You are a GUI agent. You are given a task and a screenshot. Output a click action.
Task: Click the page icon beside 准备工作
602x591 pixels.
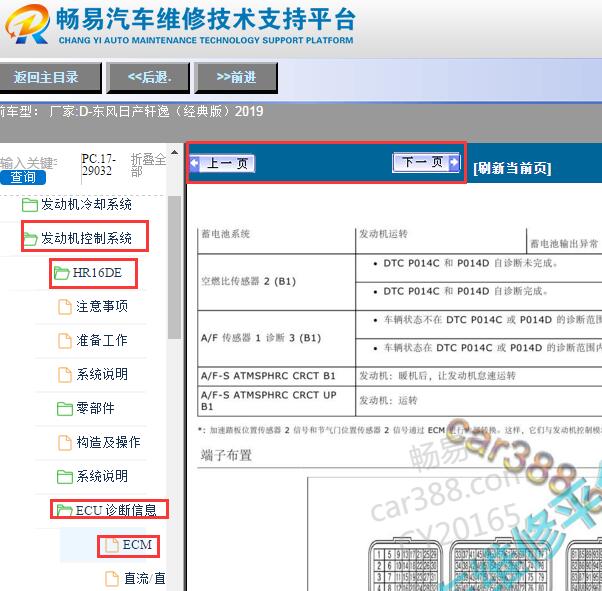coord(64,341)
